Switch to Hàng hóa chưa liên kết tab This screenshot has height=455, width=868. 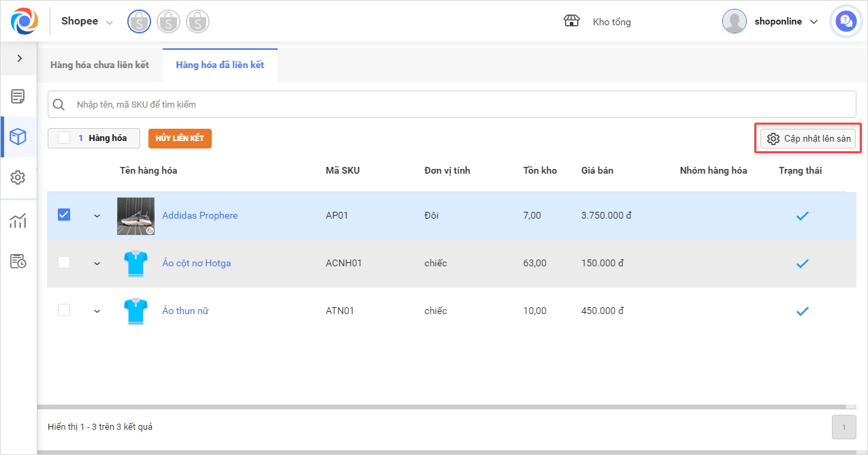(x=99, y=65)
